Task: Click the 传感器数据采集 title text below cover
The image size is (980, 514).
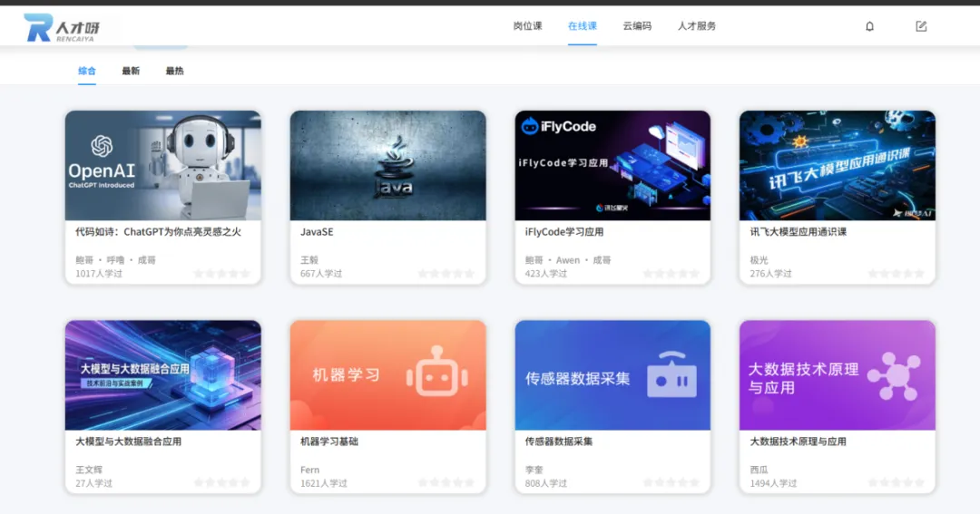Action: tap(559, 441)
